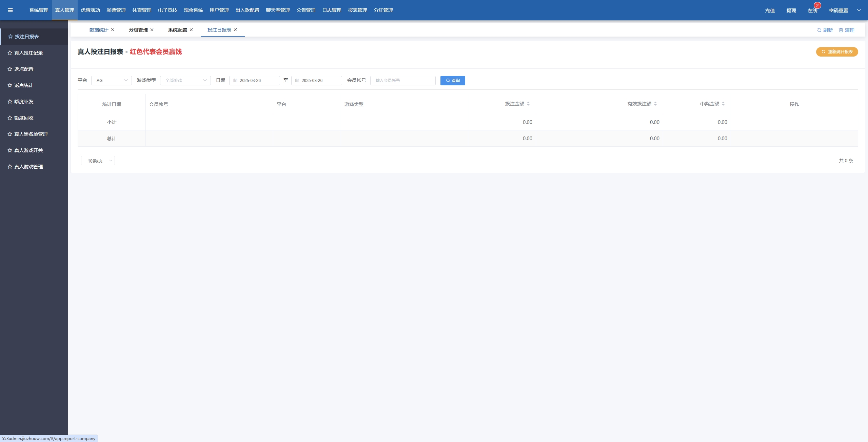Switch to the 分组管理 tab
This screenshot has width=868, height=442.
click(138, 30)
